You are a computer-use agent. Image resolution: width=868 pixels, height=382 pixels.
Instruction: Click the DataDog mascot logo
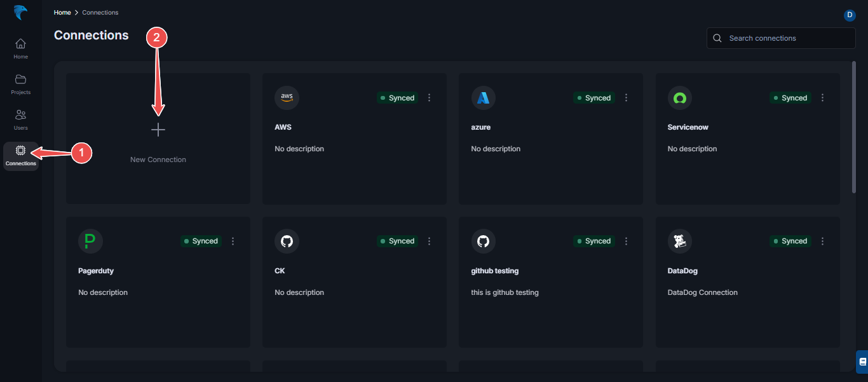pos(680,241)
